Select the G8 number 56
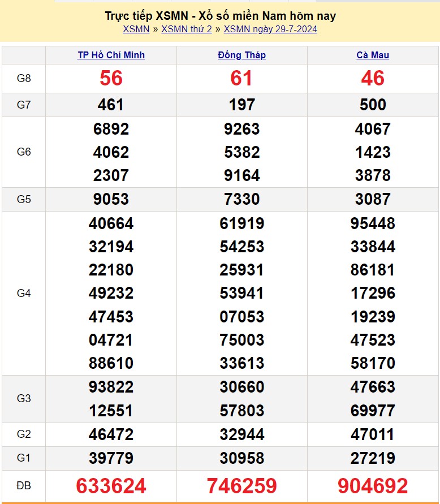This screenshot has height=504, width=440. (111, 79)
